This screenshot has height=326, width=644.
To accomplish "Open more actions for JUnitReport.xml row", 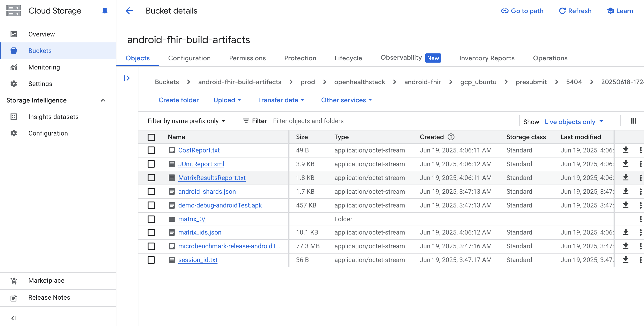I will tap(641, 164).
